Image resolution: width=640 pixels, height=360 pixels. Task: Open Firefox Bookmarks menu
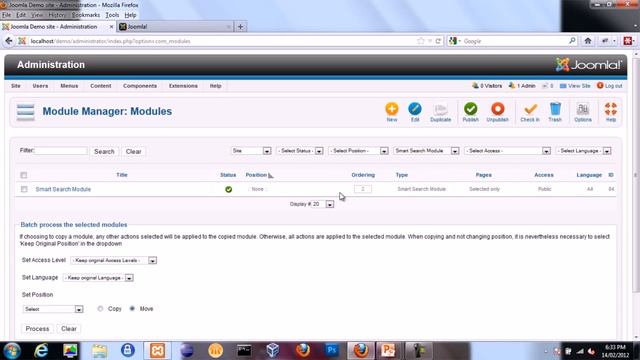click(x=86, y=15)
